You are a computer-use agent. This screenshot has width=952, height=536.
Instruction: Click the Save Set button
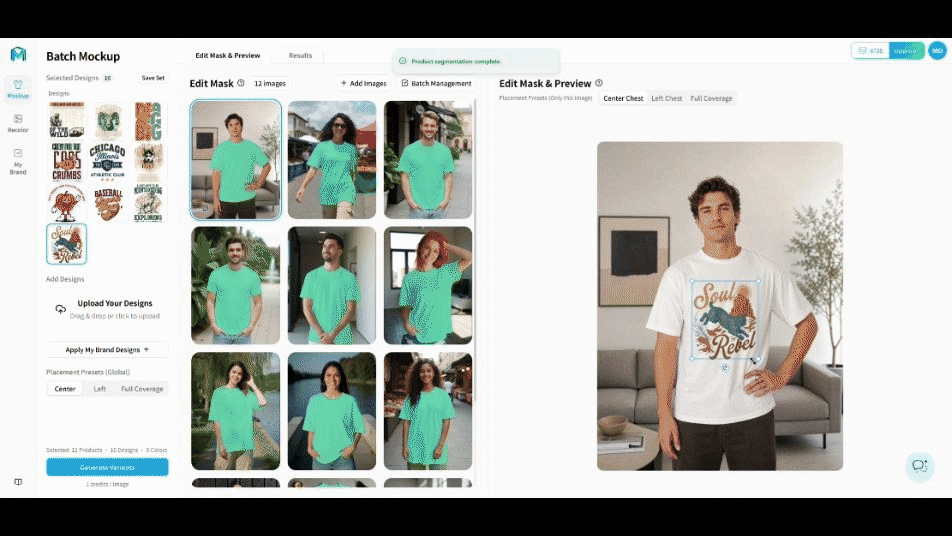tap(153, 78)
